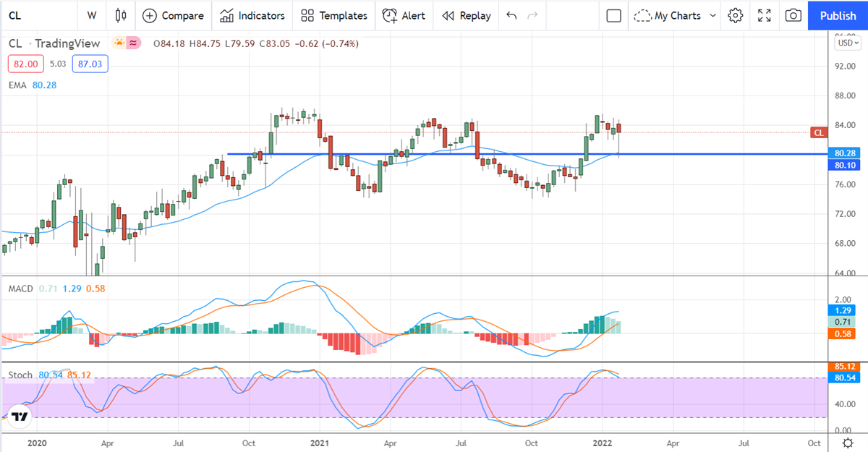Undo the last chart action
Viewport: 868px width, 452px height.
coord(512,15)
